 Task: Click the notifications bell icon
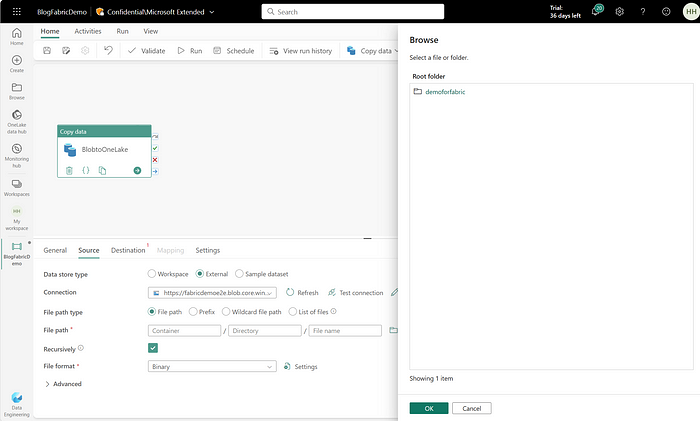coord(596,11)
